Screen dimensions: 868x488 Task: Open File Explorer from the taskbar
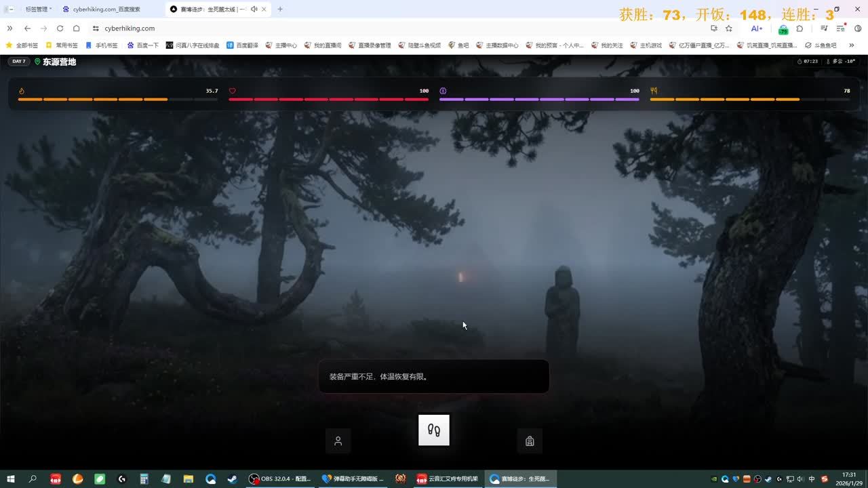[188, 479]
